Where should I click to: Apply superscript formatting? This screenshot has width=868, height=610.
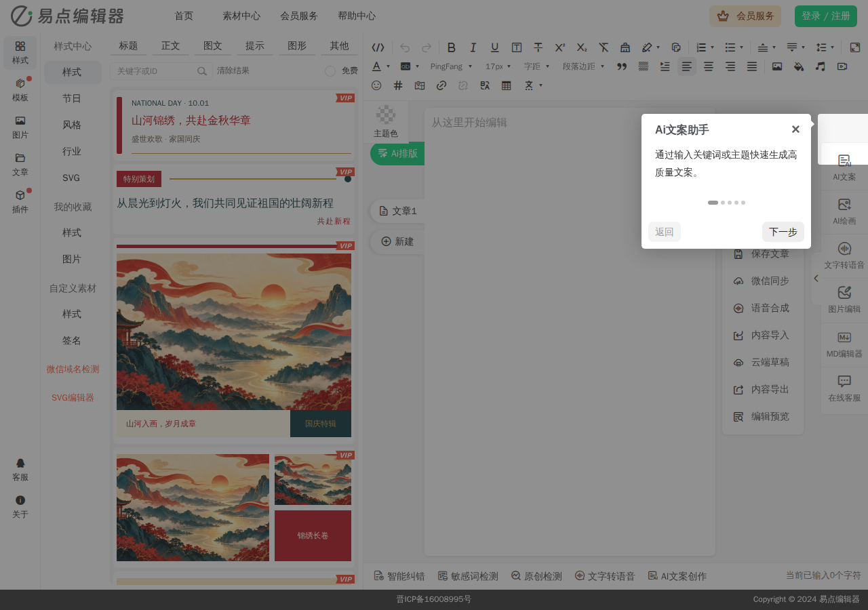pos(560,47)
